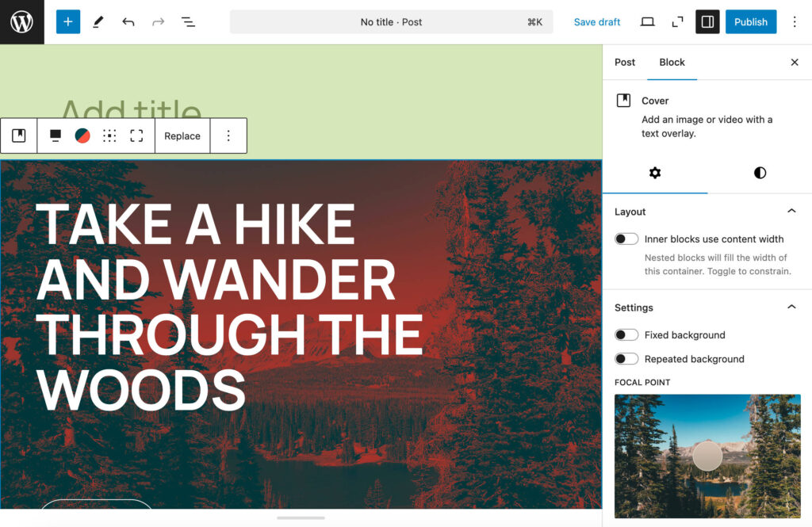812x527 pixels.
Task: Collapse the Settings section
Action: coord(791,307)
